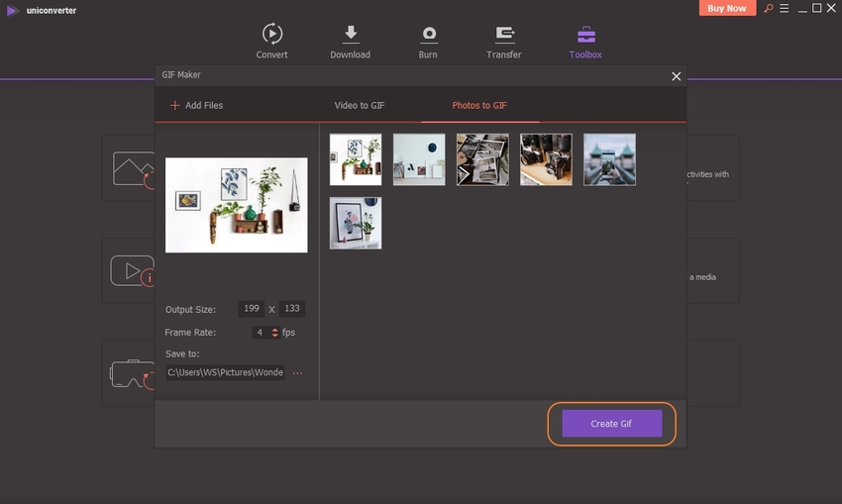Click the uniconverter logo icon
Viewport: 842px width, 504px height.
tap(13, 9)
